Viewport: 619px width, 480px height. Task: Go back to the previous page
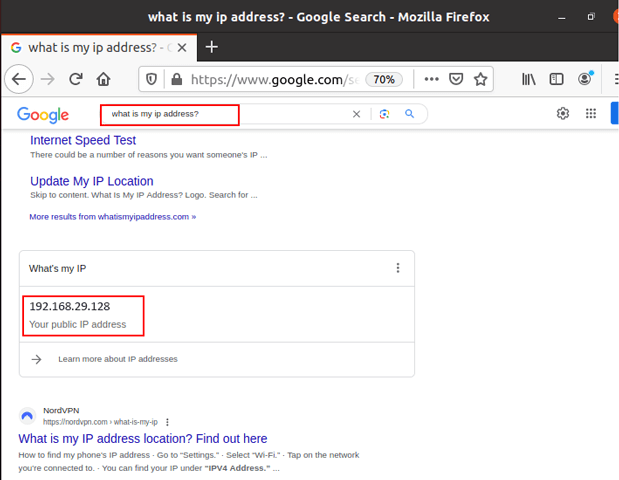coord(19,79)
